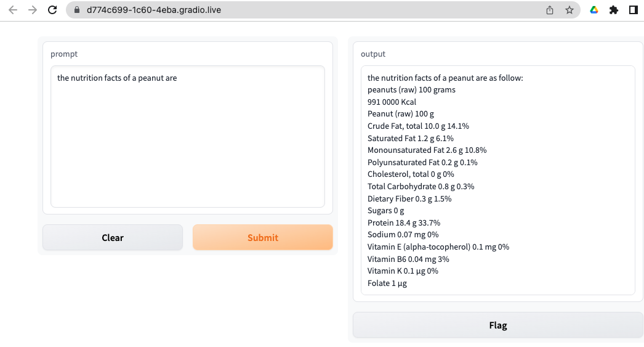This screenshot has width=644, height=347.
Task: Click the Flag button
Action: point(497,325)
